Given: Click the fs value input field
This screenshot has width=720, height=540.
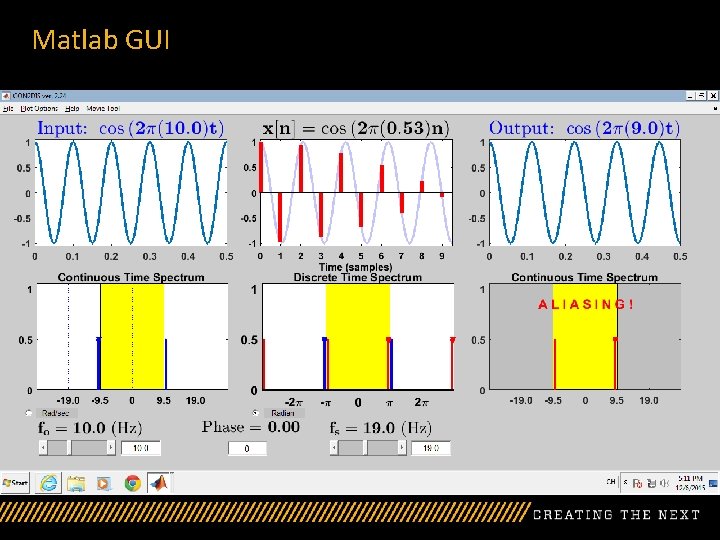Looking at the screenshot, I should (x=431, y=448).
